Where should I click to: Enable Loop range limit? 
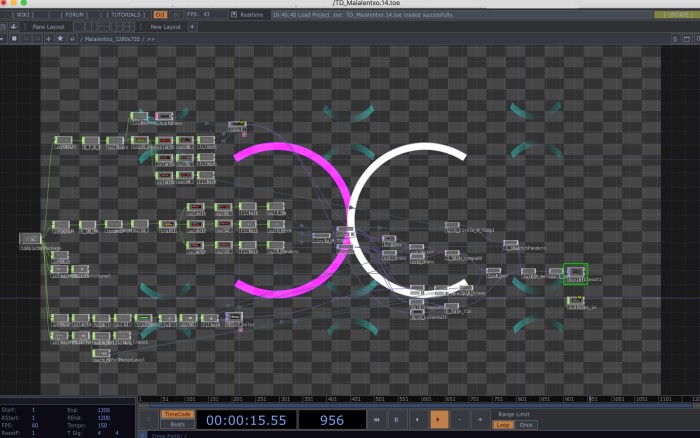point(504,425)
